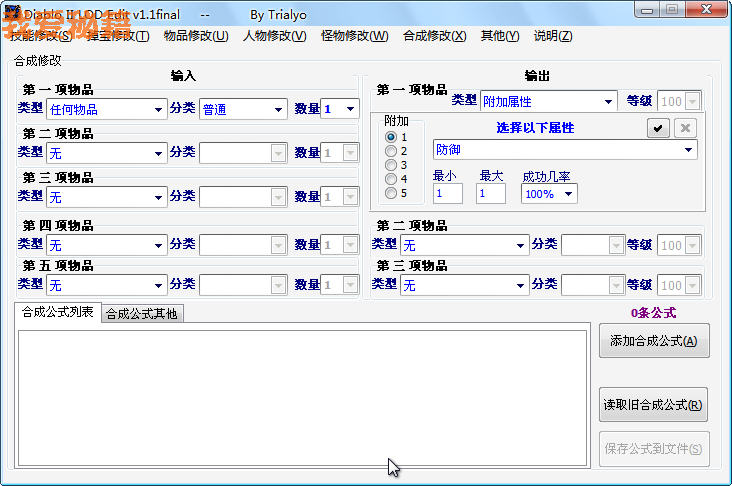Click the checkmark confirm attribute button
This screenshot has width=732, height=486.
(x=657, y=128)
